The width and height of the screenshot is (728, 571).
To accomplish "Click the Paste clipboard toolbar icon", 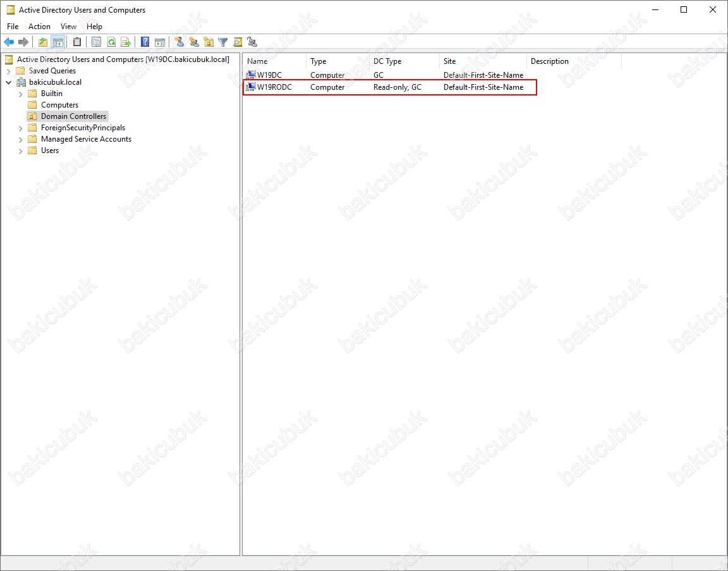I will [x=77, y=42].
